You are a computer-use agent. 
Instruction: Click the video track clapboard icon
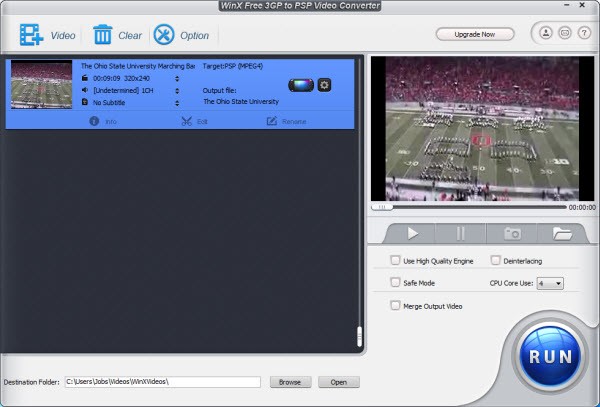(85, 78)
